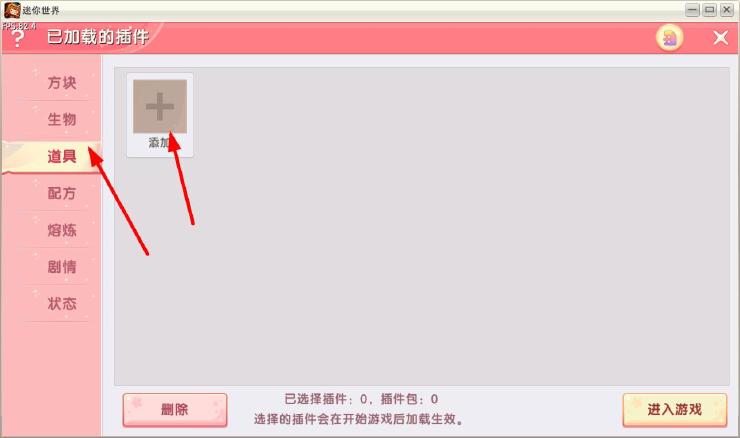Minimize the 迷你世界 window

click(x=692, y=10)
